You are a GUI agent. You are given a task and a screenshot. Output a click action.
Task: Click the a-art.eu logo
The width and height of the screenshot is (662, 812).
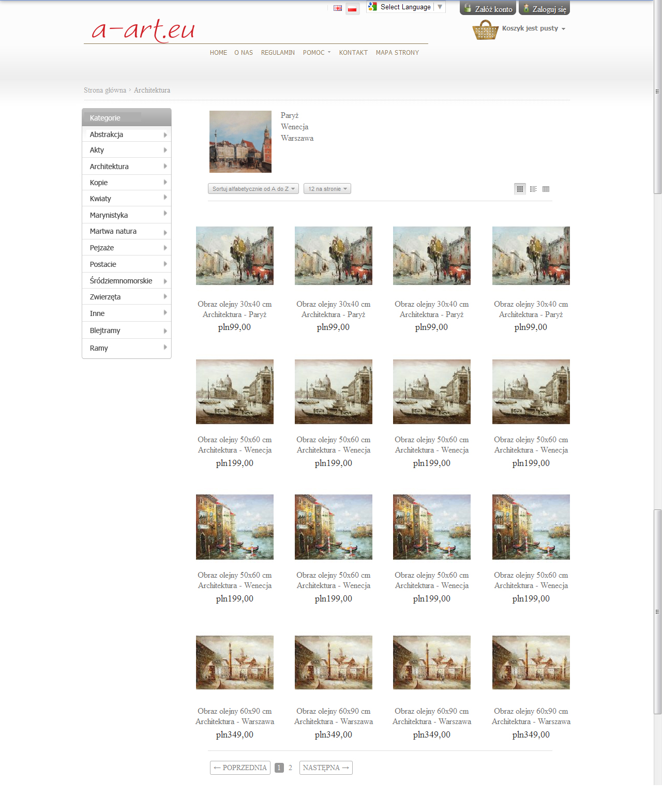tap(143, 30)
